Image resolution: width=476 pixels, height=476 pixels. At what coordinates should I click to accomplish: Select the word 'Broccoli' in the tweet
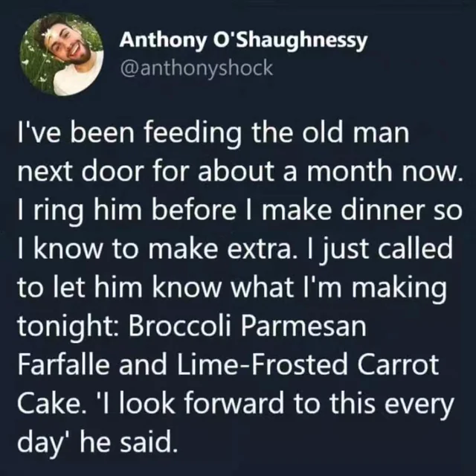pyautogui.click(x=180, y=326)
